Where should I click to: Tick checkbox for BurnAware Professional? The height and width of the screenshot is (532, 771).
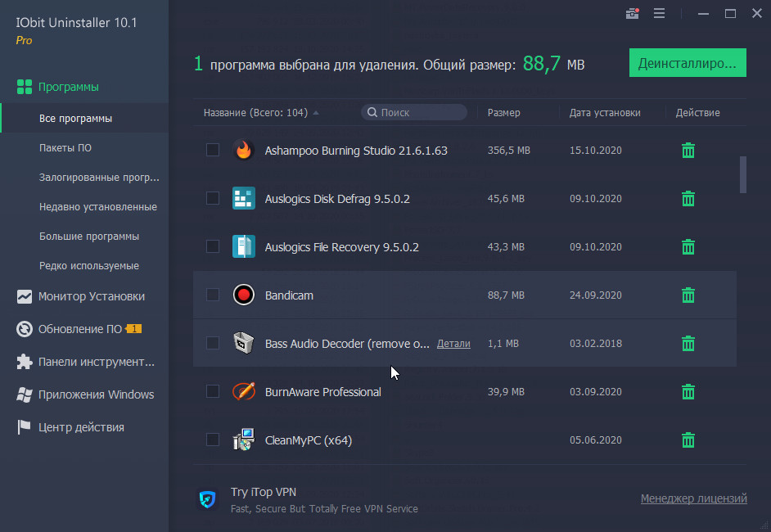[213, 391]
